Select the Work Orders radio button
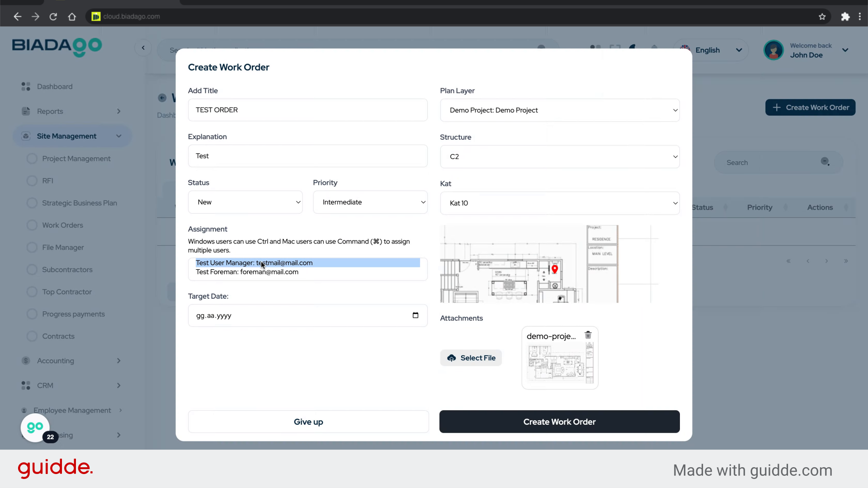Image resolution: width=868 pixels, height=488 pixels. click(x=32, y=225)
